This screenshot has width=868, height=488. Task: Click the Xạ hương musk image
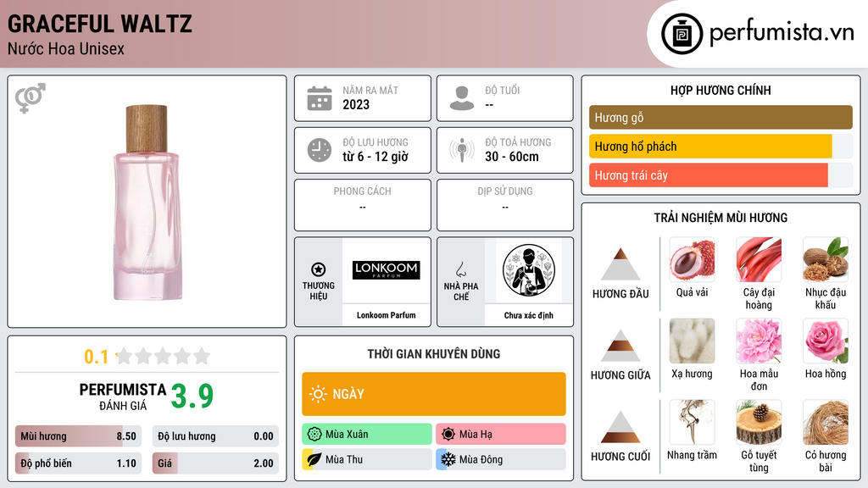[692, 341]
